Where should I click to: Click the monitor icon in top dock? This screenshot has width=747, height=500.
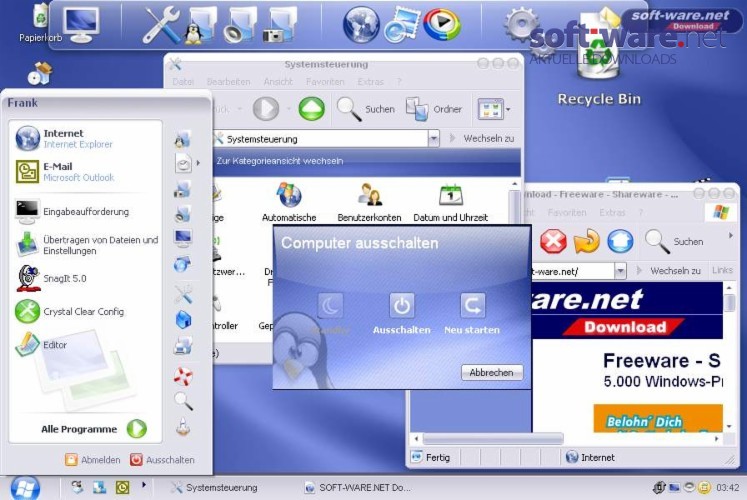coord(81,25)
